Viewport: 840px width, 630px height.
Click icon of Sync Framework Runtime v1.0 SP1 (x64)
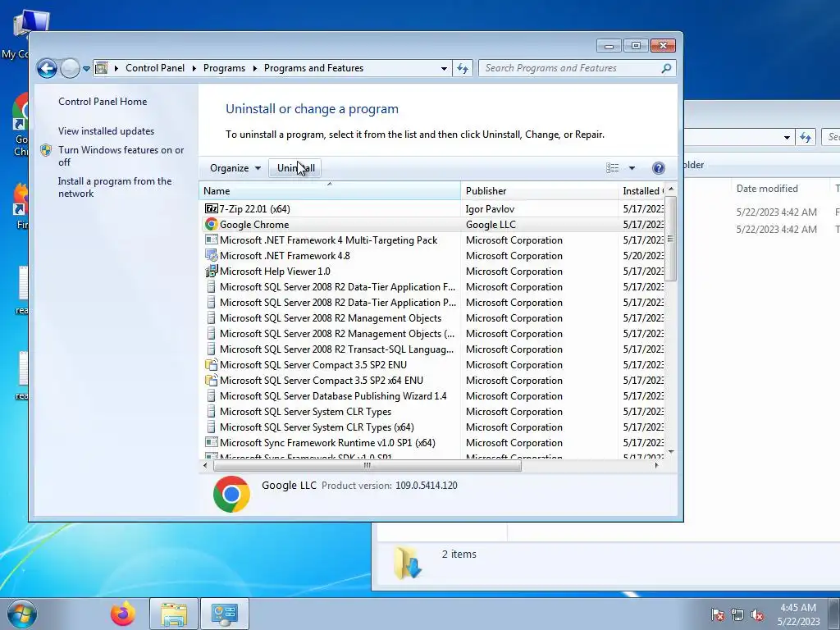[x=211, y=442]
